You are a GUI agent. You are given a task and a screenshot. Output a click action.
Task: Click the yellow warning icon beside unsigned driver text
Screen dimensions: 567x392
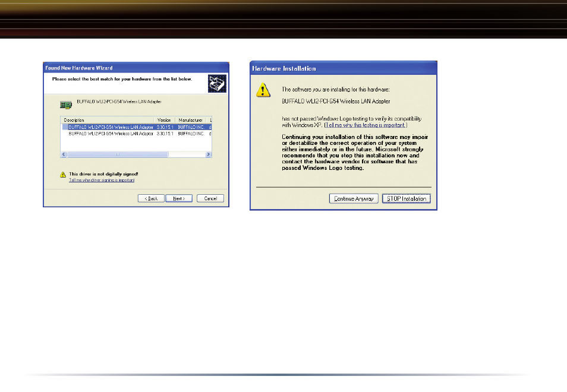63,175
